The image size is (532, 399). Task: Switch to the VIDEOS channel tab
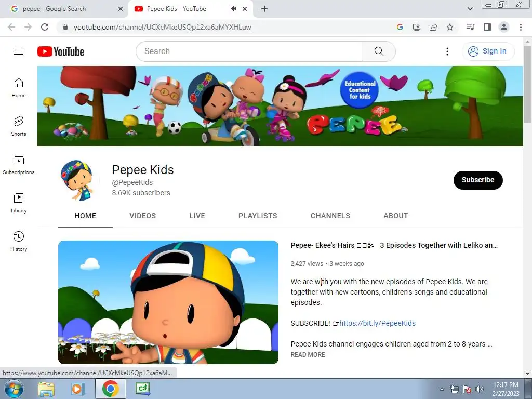pyautogui.click(x=142, y=216)
